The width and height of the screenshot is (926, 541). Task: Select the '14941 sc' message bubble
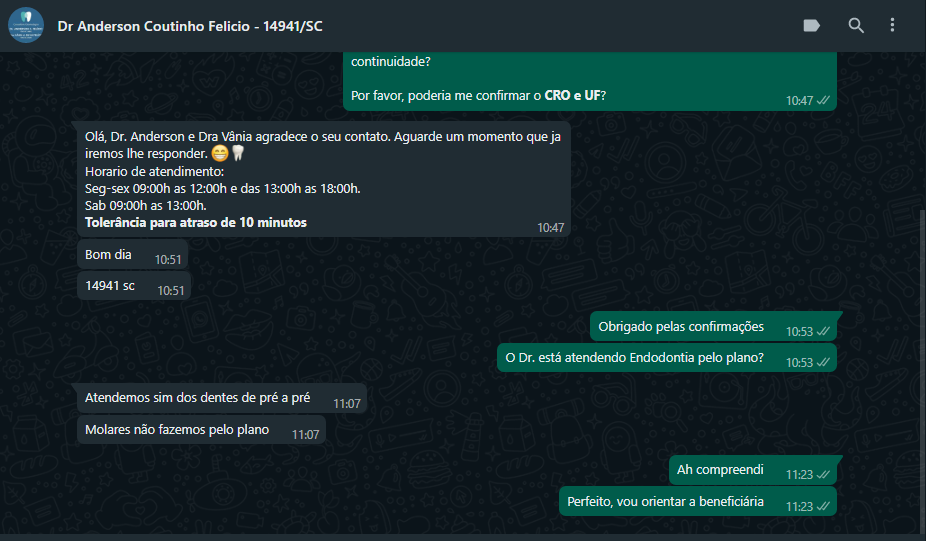click(x=134, y=286)
